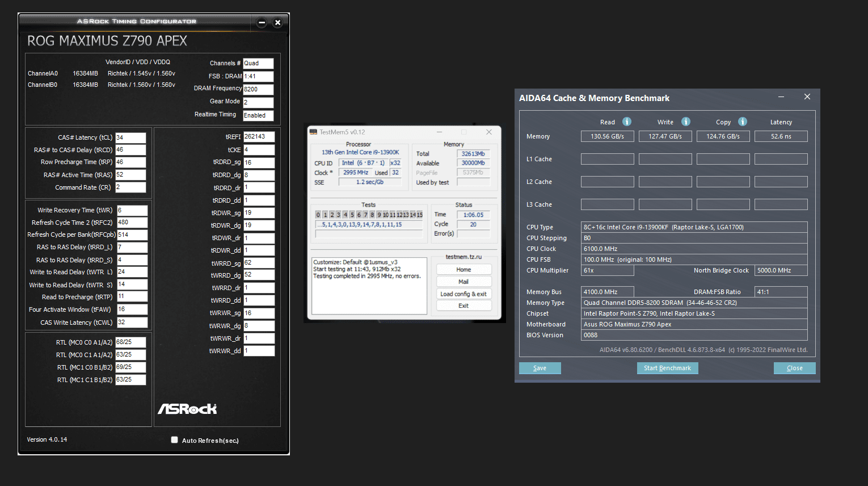Click the Copy info icon in AIDA64

743,122
